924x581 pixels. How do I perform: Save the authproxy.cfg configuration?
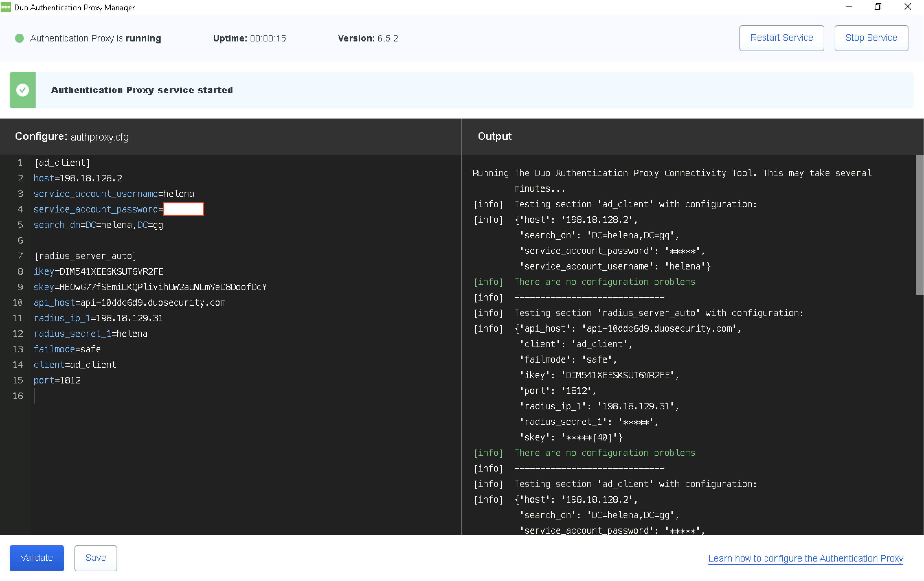click(x=96, y=558)
